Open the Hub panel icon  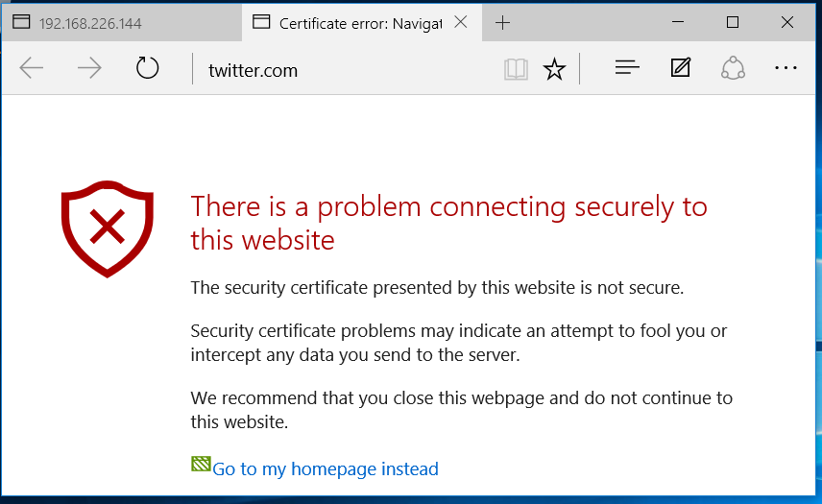pos(627,67)
